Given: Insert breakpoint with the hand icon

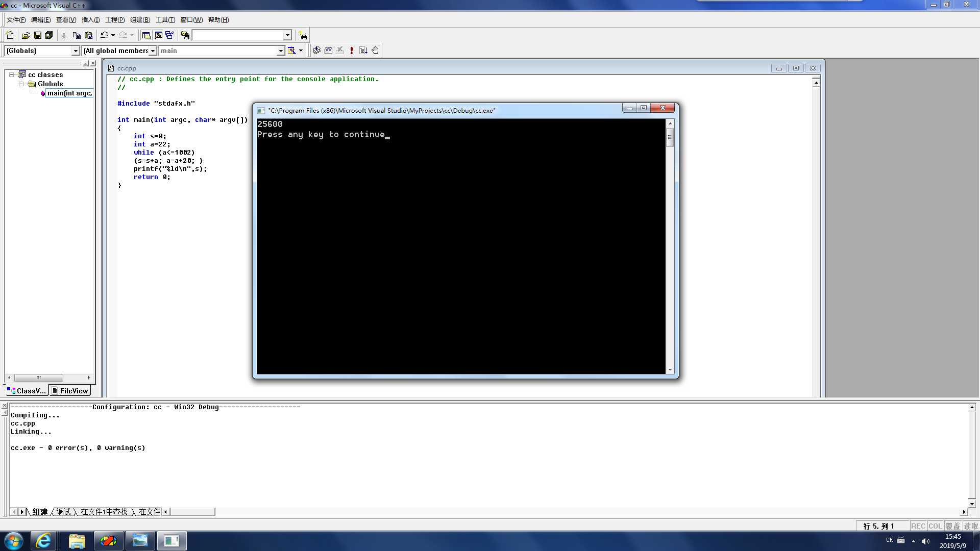Looking at the screenshot, I should (375, 50).
